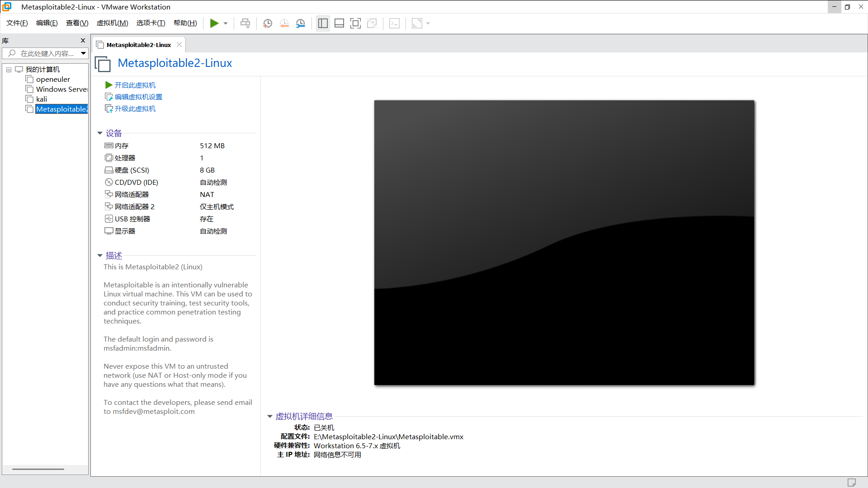868x488 pixels.
Task: Open the 选项卡(T) menu
Action: 151,23
